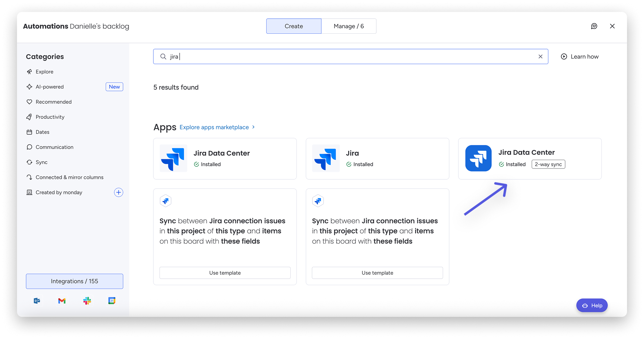Open the Slack integration icon

(x=87, y=301)
